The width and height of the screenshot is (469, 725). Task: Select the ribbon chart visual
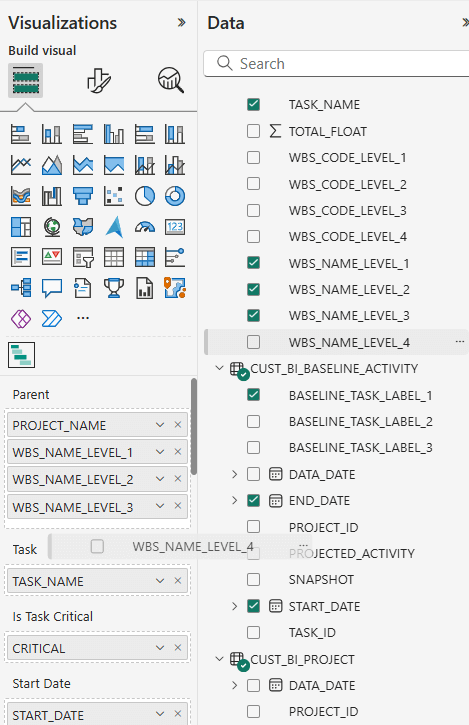(x=21, y=196)
